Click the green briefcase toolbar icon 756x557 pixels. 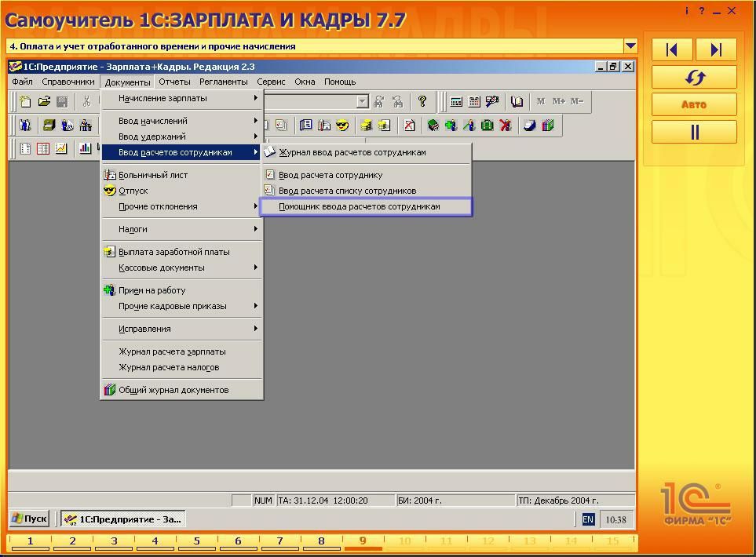(488, 126)
